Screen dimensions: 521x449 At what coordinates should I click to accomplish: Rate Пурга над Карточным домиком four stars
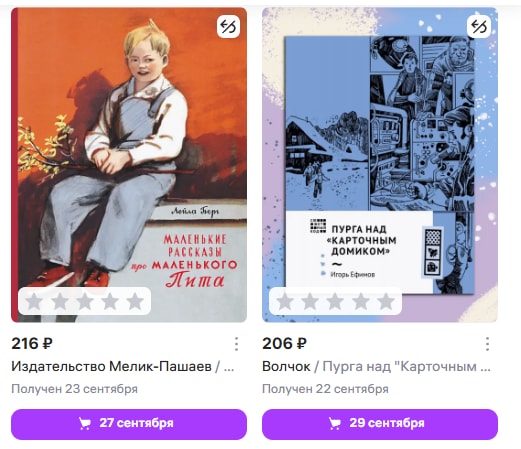[361, 301]
